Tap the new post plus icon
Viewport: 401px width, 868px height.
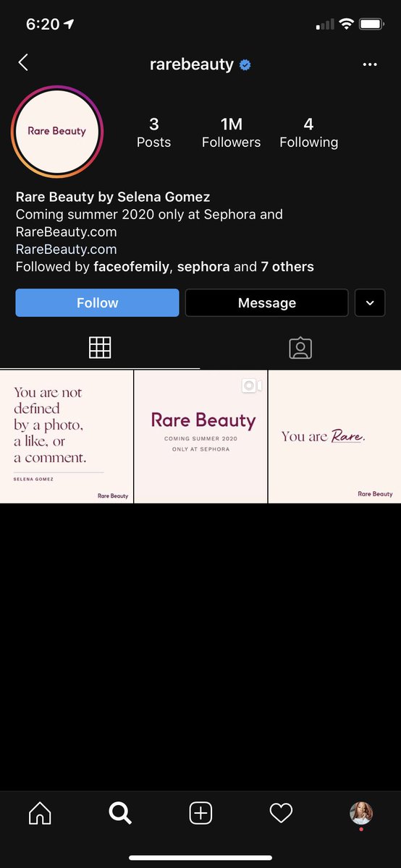pos(200,814)
